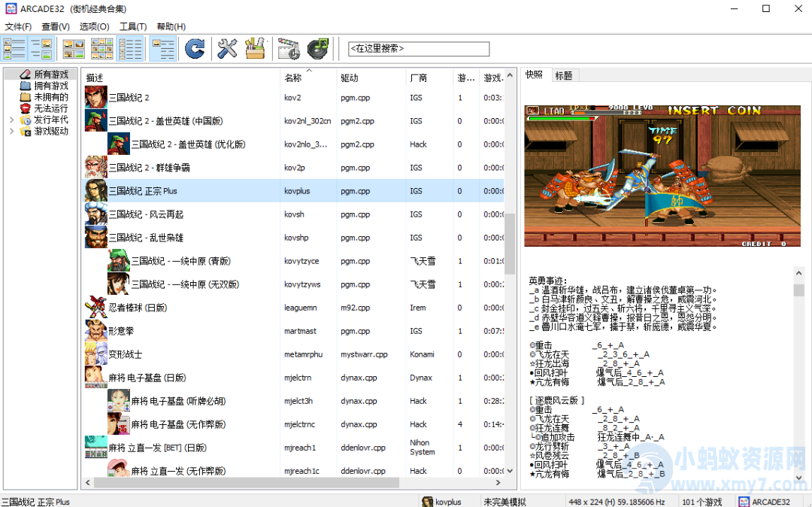Sort by the 名称 column header
This screenshot has width=812, height=507.
pyautogui.click(x=309, y=77)
